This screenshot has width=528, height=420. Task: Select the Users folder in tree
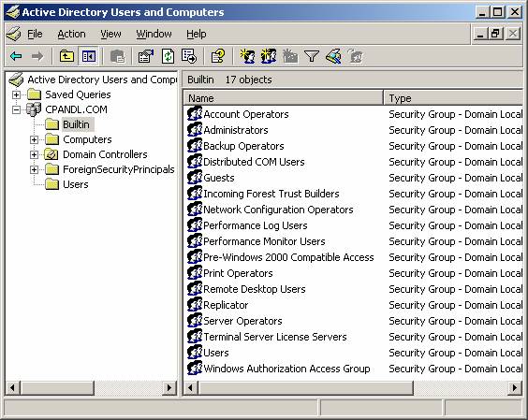pos(76,184)
